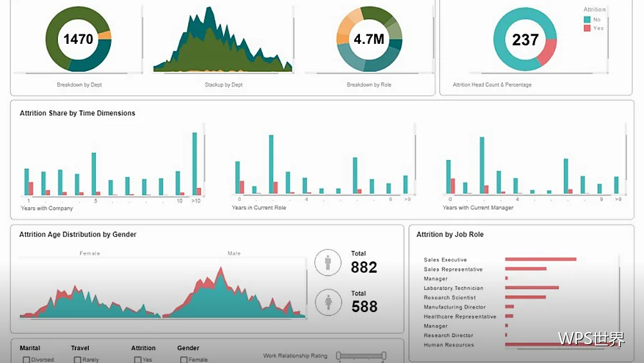This screenshot has height=363, width=644.
Task: Click the male total value 882
Action: [364, 267]
